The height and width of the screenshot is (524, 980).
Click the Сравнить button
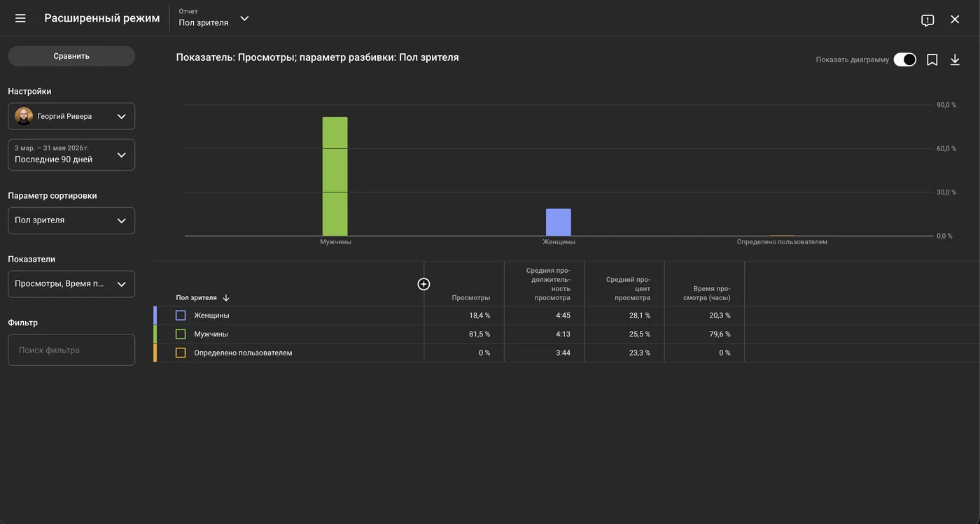coord(71,56)
